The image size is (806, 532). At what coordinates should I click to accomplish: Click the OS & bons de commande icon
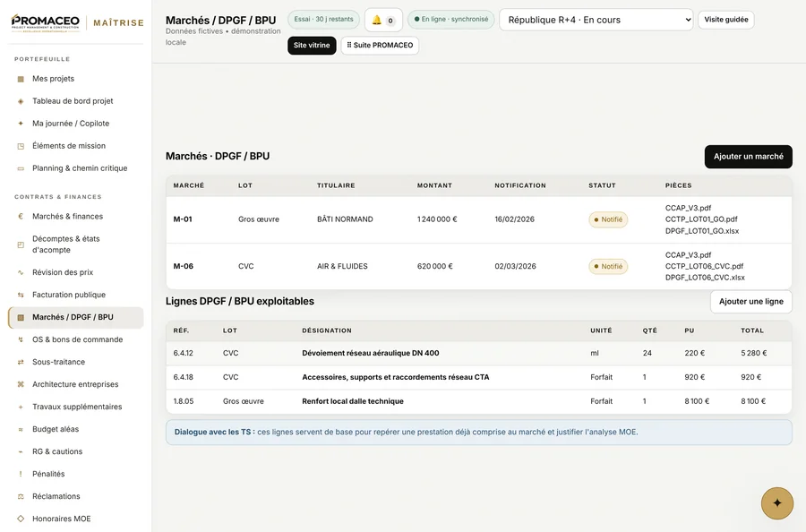(21, 339)
